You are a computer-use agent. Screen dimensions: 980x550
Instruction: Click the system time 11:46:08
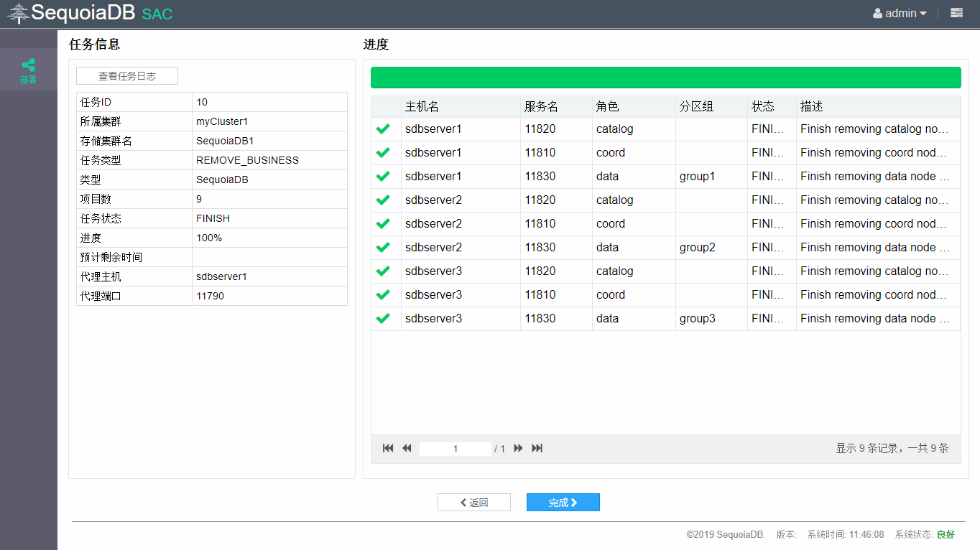[x=866, y=534]
